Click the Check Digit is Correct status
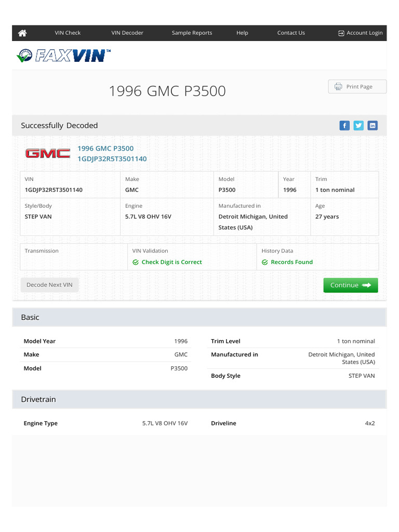 [x=171, y=262]
